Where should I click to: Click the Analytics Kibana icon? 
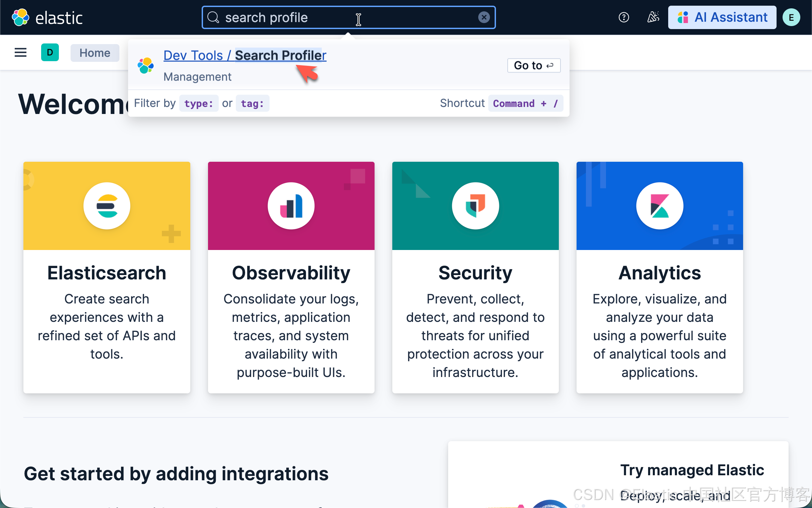pyautogui.click(x=659, y=206)
